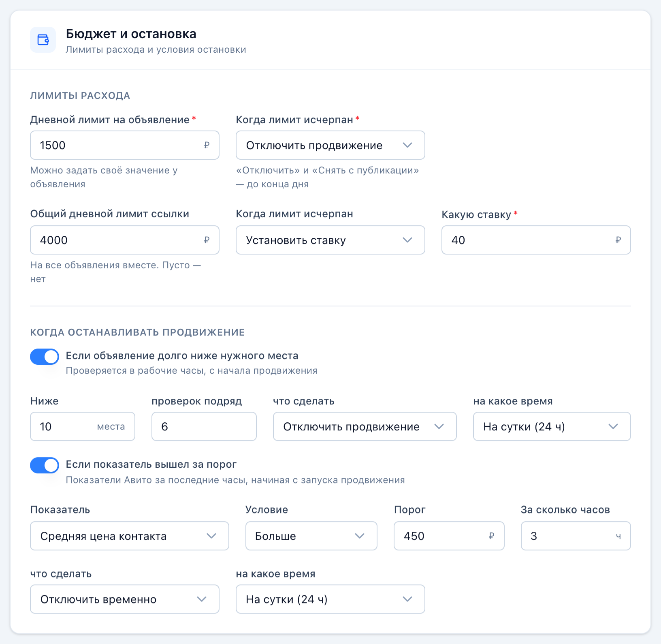Open the Условие dropdown showing Больше
661x644 pixels.
tap(311, 536)
